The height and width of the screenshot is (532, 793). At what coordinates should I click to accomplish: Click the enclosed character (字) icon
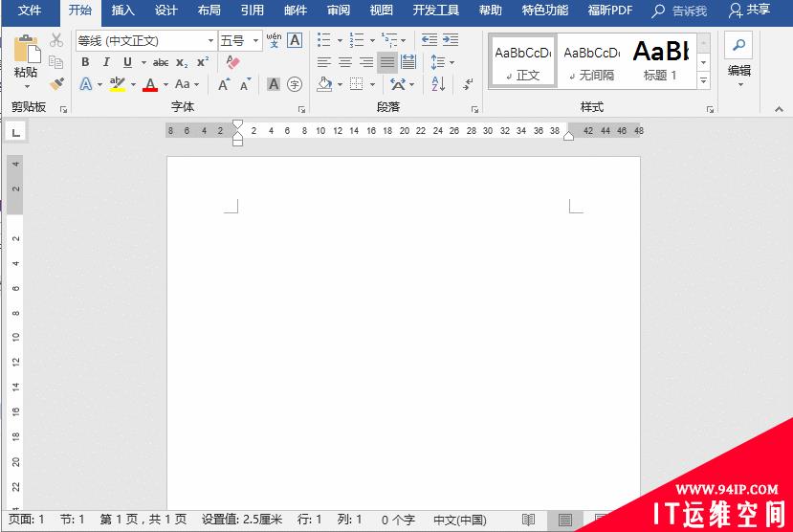tap(295, 84)
